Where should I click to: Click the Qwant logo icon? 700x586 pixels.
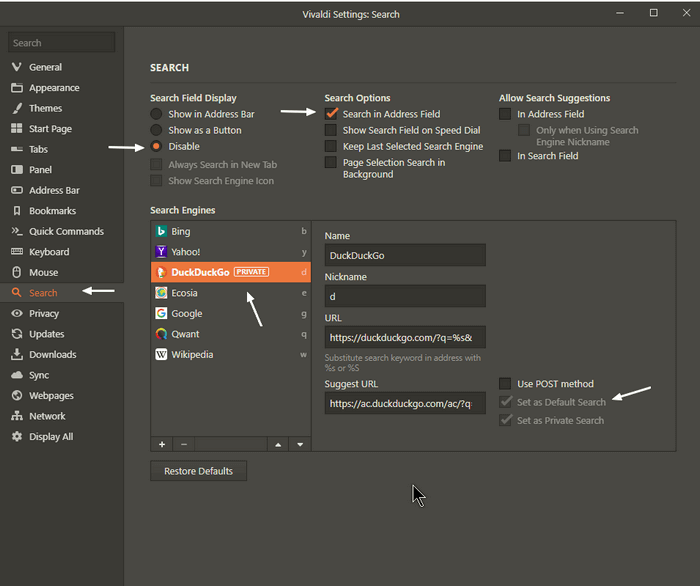point(161,334)
